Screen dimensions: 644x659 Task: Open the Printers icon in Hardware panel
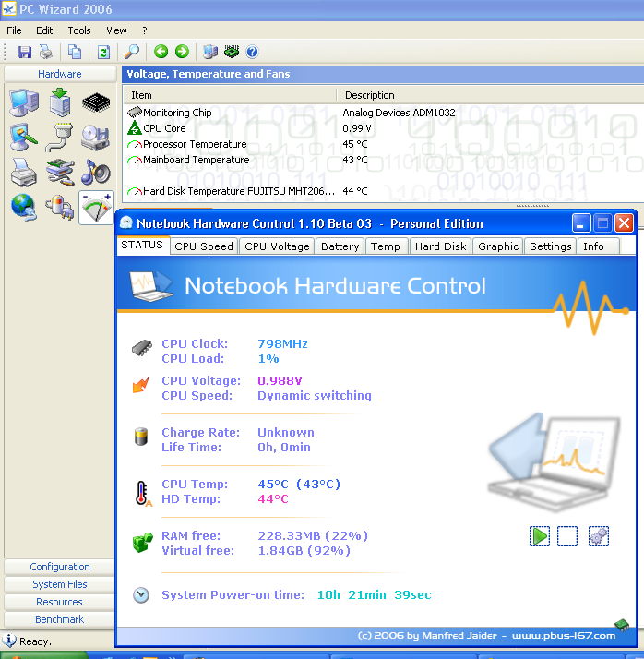pos(24,173)
